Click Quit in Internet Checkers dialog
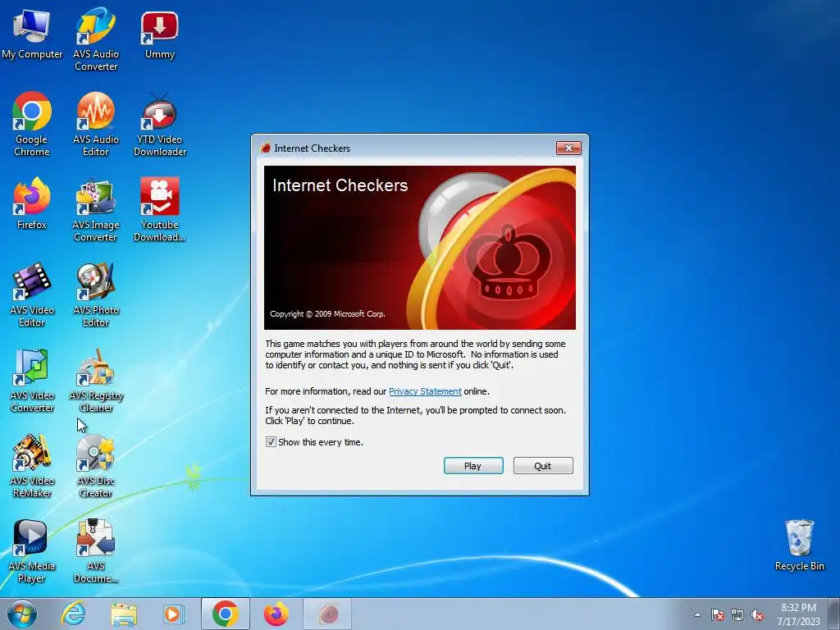Viewport: 840px width, 630px height. pyautogui.click(x=543, y=466)
